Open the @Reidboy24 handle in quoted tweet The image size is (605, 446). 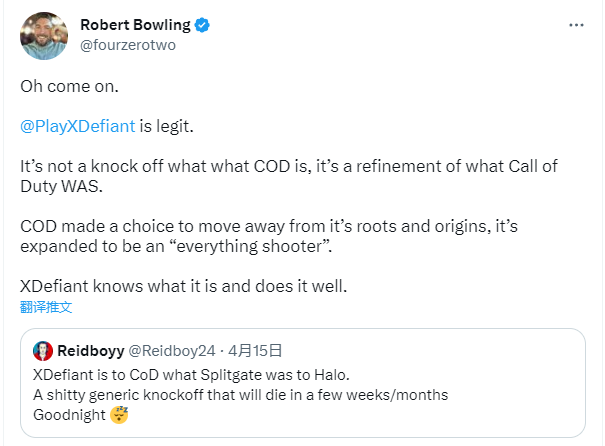172,351
